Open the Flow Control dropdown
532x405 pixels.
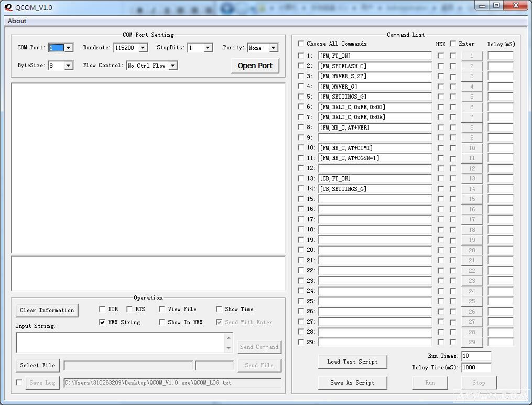point(172,66)
